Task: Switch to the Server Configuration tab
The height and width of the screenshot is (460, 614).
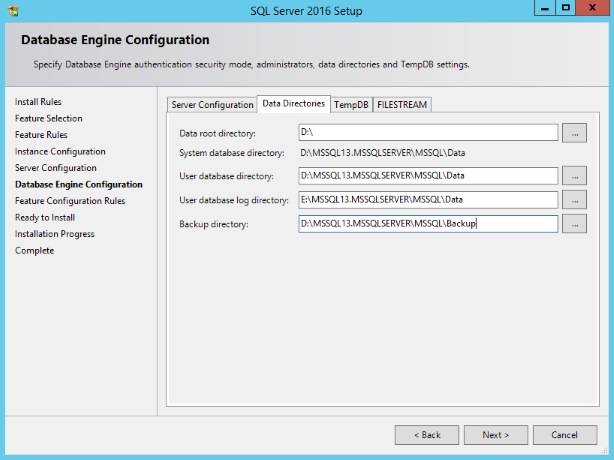Action: (x=212, y=105)
